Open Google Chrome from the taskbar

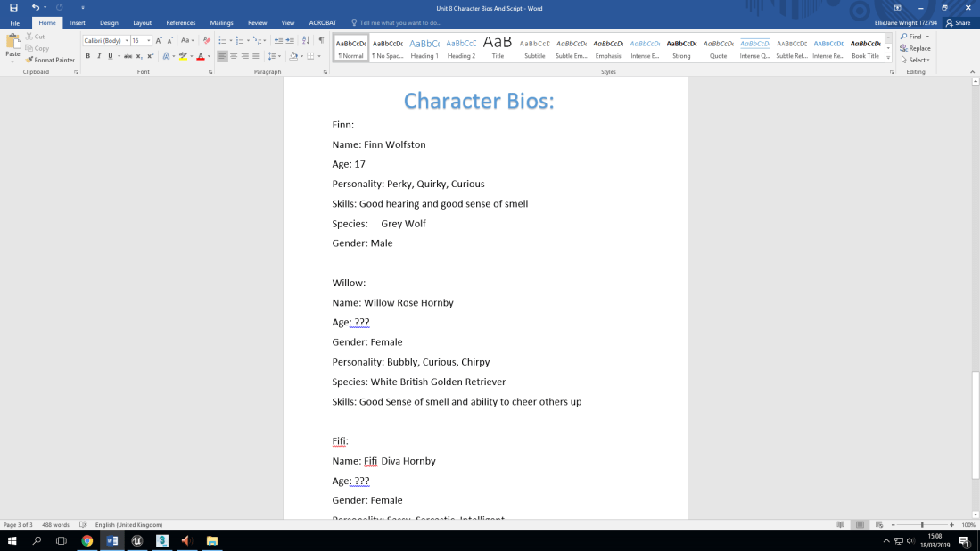point(86,540)
